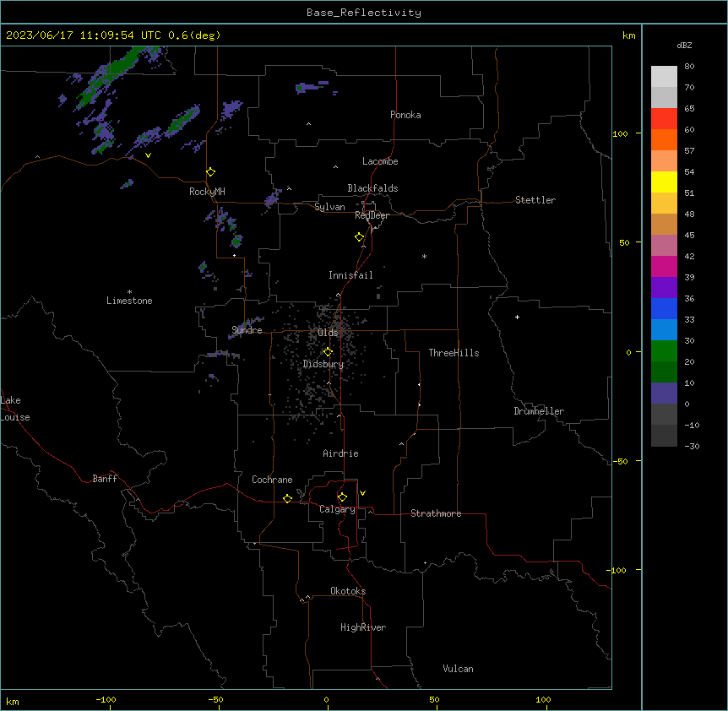Click the HighRiver town label
This screenshot has height=711, width=728.
click(x=363, y=627)
